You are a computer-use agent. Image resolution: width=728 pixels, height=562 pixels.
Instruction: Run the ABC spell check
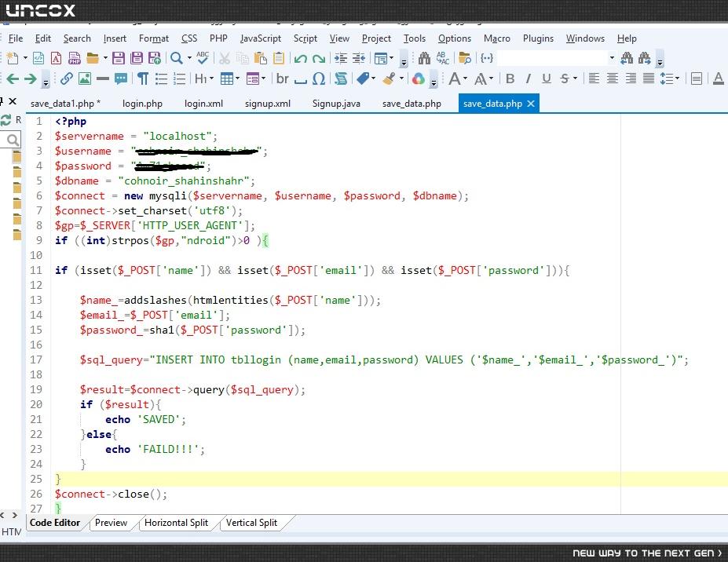pyautogui.click(x=203, y=58)
